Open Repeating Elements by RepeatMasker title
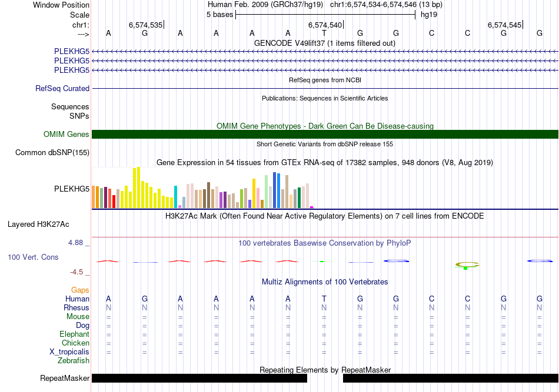Screen dimensions: 559x392 coord(325,370)
